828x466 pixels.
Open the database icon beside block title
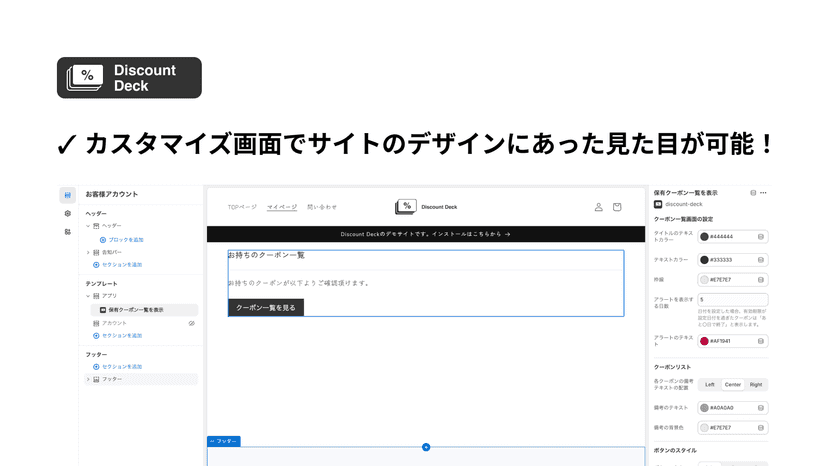pos(753,193)
